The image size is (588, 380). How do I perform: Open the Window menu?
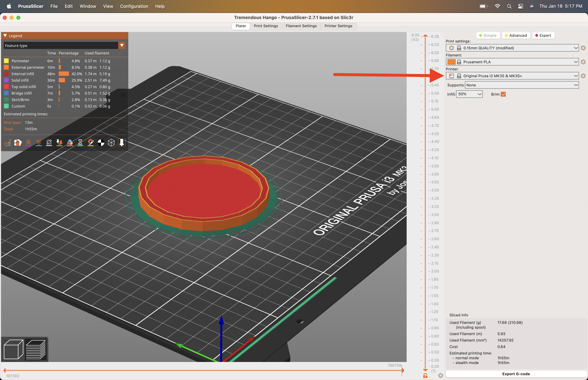click(x=88, y=6)
